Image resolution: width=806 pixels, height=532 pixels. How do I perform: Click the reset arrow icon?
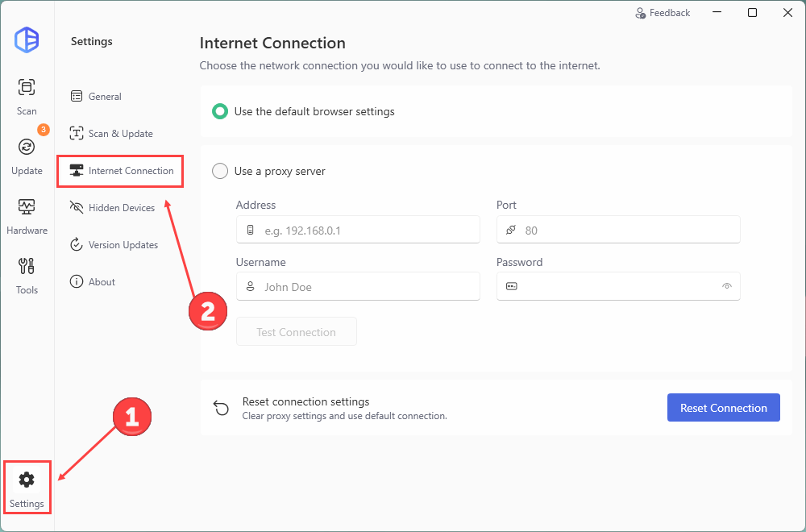click(221, 408)
